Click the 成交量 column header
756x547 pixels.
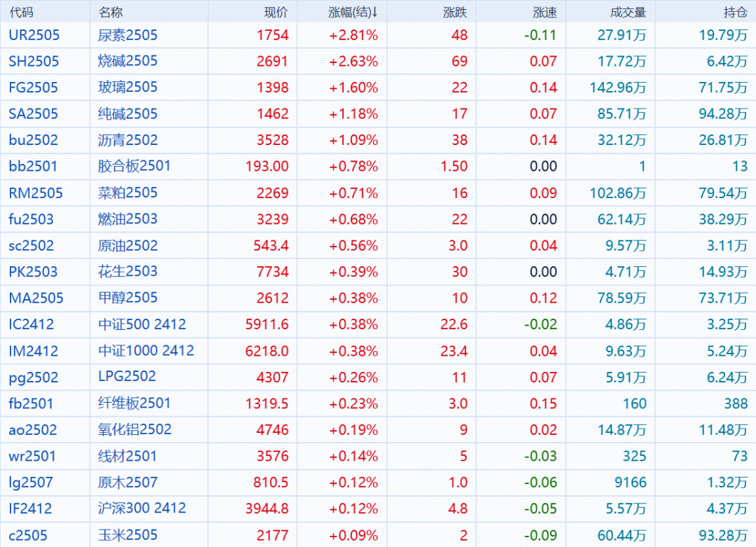[628, 12]
